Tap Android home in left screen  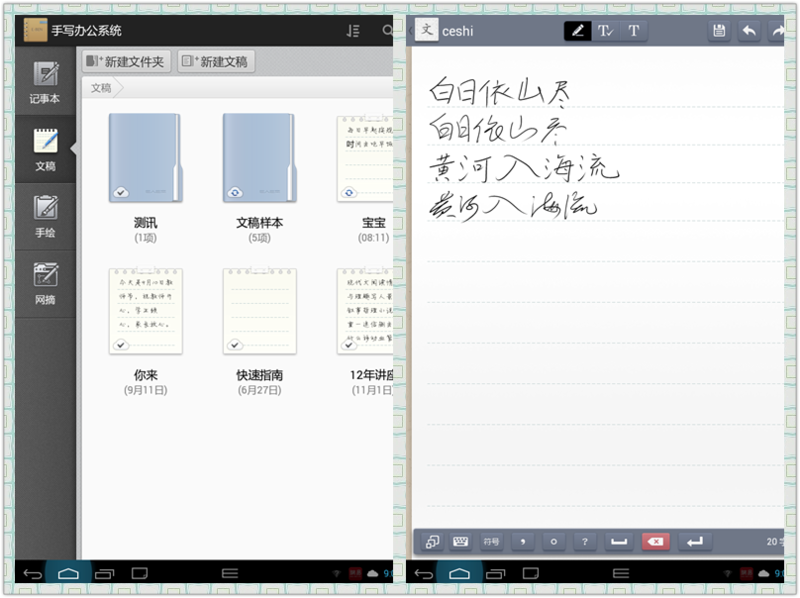pyautogui.click(x=68, y=574)
